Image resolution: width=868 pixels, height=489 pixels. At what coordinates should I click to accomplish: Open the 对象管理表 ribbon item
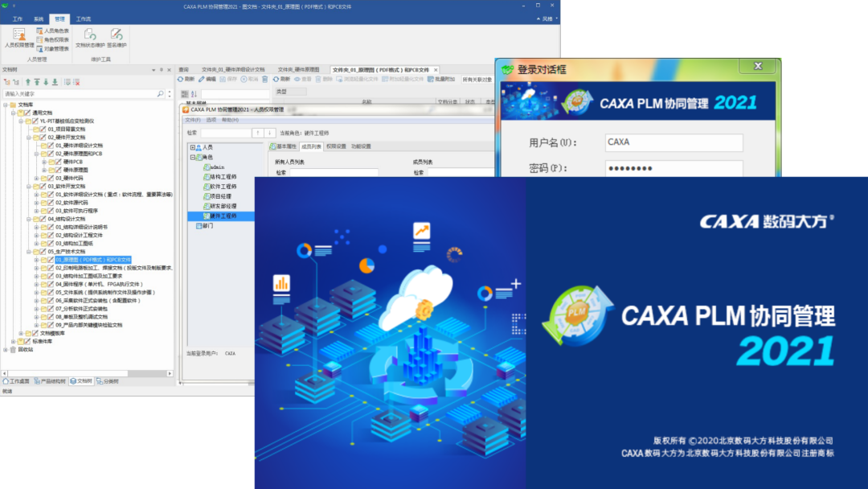[52, 49]
